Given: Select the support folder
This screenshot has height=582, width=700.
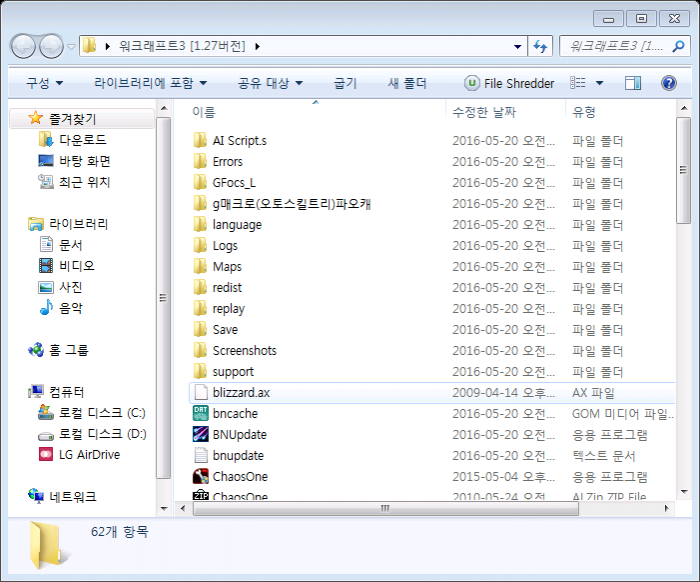Looking at the screenshot, I should click(x=233, y=371).
